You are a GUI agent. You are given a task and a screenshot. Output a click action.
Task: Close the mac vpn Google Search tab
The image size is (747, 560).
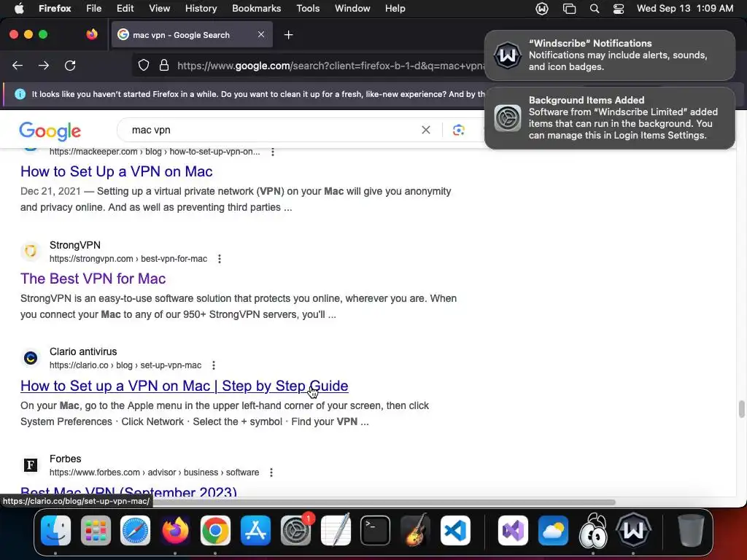[261, 34]
